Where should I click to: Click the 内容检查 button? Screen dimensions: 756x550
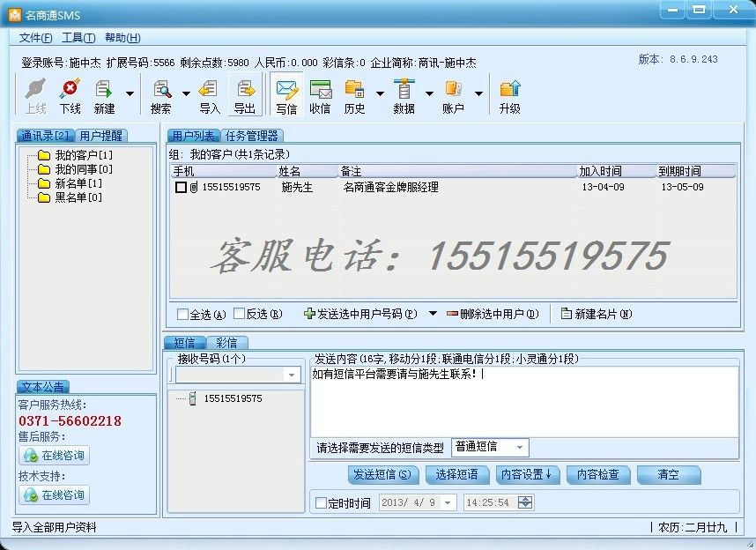(x=598, y=475)
